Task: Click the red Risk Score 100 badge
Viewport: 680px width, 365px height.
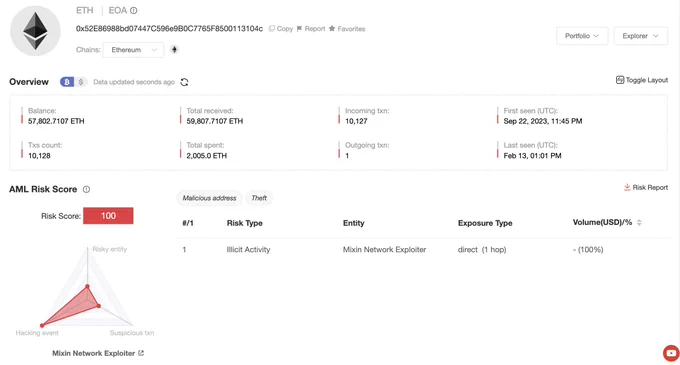Action: (108, 216)
